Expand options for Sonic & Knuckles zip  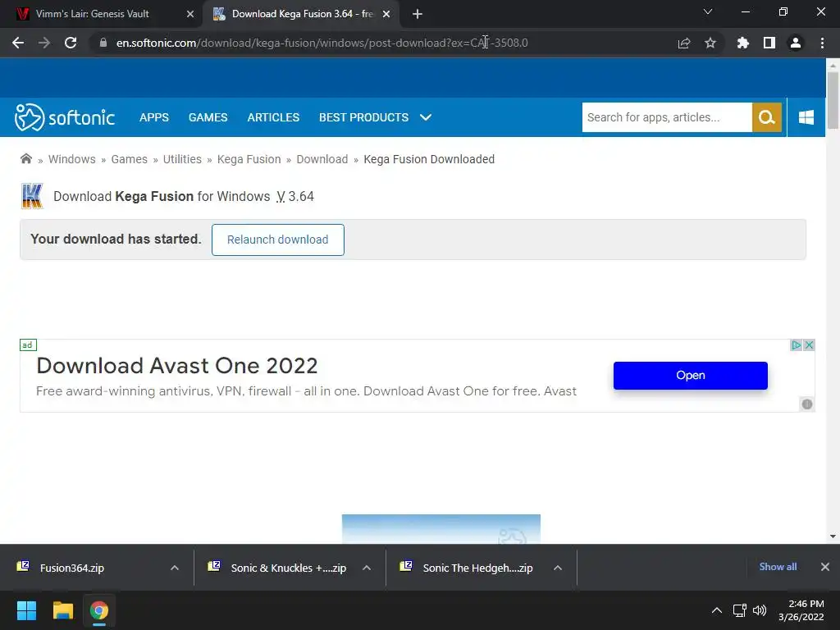(x=367, y=568)
